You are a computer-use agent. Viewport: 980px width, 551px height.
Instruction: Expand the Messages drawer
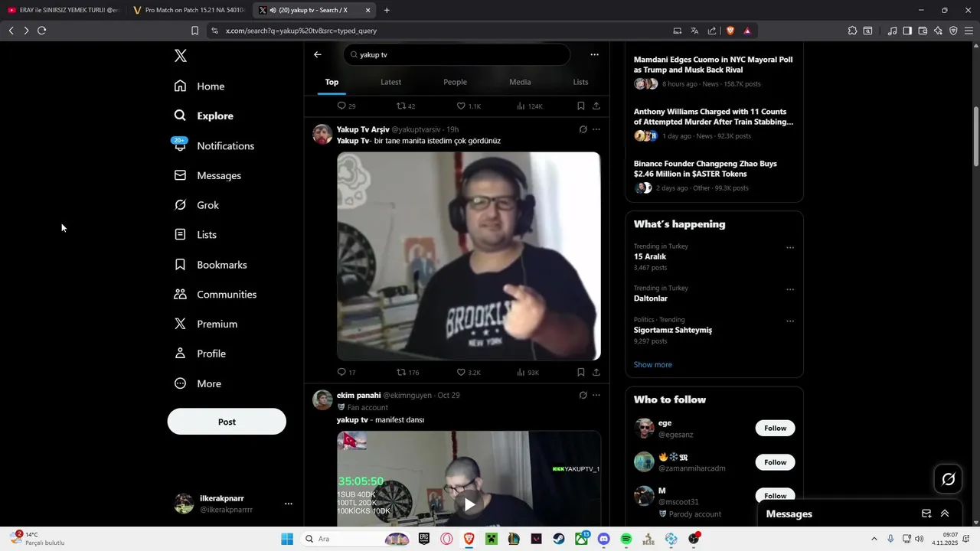[945, 514]
